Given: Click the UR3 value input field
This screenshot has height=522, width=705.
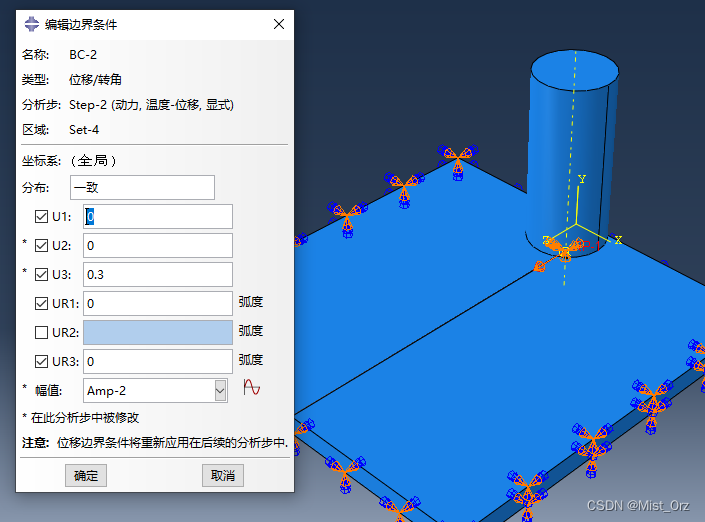Looking at the screenshot, I should (x=157, y=361).
